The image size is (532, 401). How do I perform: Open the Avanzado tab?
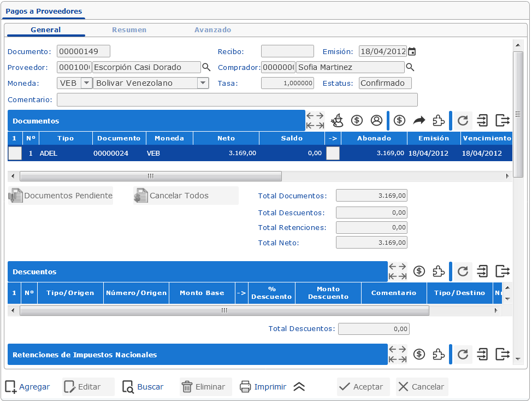pyautogui.click(x=212, y=30)
